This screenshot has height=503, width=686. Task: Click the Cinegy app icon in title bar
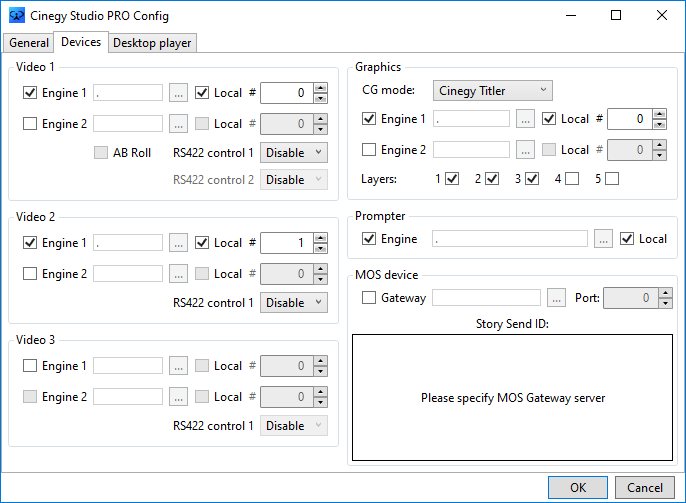click(x=17, y=16)
